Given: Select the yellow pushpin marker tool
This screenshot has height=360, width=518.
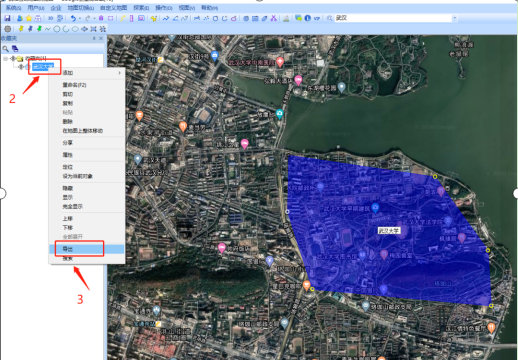Looking at the screenshot, I should (x=21, y=29).
